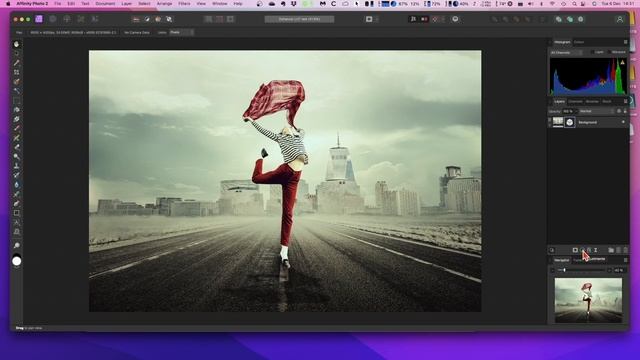Toggle the Quick Mask button

click(369, 19)
